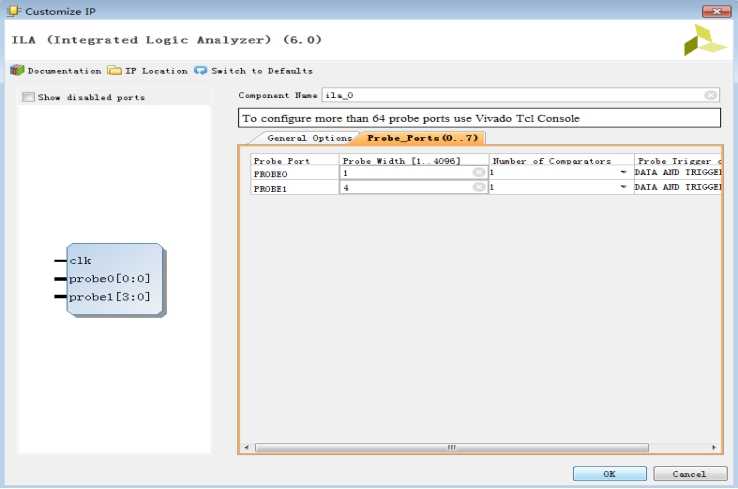Click the horizontal scrollbar thumb

452,447
